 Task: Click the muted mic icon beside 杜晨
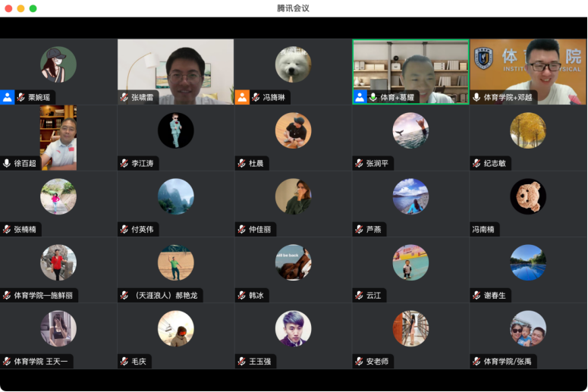pyautogui.click(x=241, y=163)
